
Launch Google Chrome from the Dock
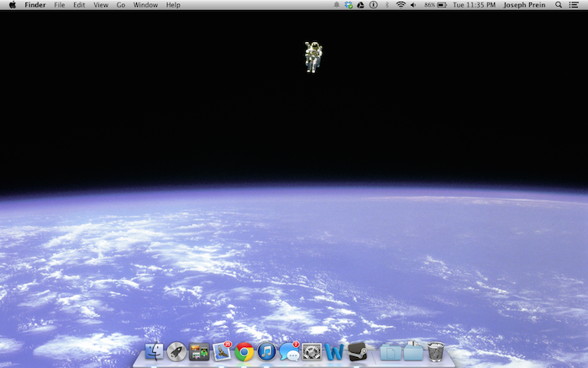pos(244,352)
